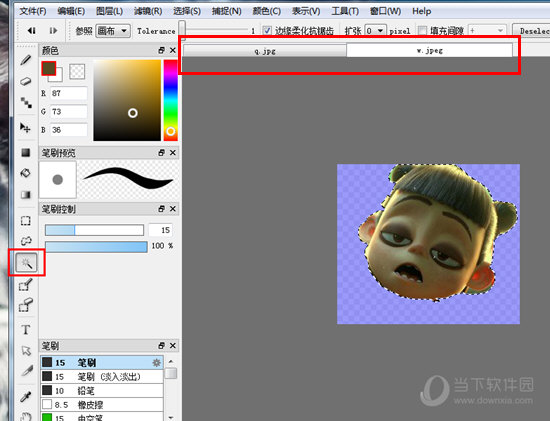Select the Gradient tool
Viewport: 550px width, 421px height.
pos(26,194)
